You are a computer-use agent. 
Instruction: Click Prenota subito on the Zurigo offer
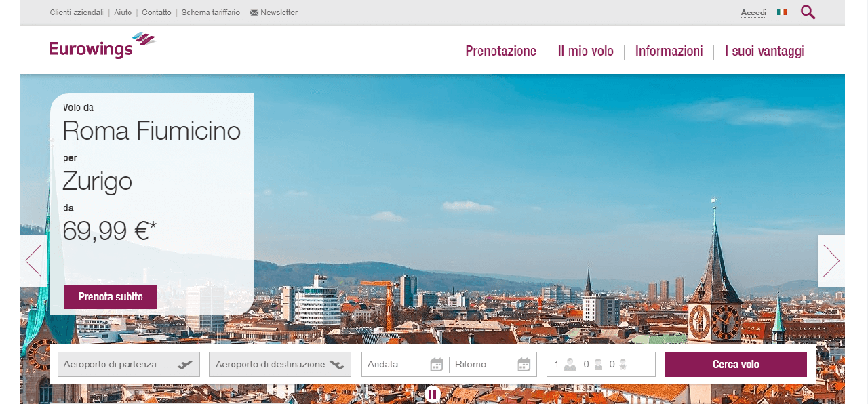point(110,297)
